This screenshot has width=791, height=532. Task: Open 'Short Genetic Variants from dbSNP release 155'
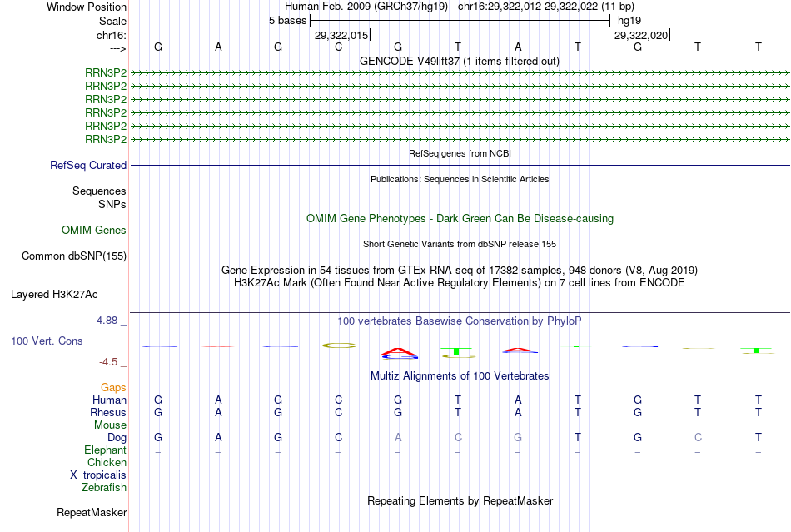pos(459,244)
